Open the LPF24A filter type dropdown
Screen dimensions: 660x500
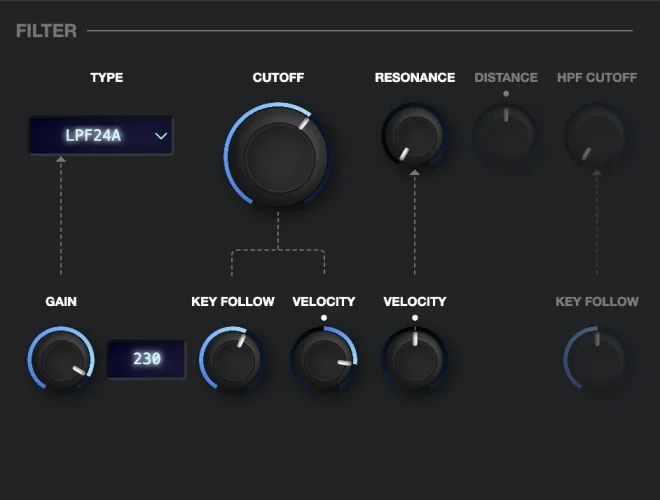click(100, 135)
